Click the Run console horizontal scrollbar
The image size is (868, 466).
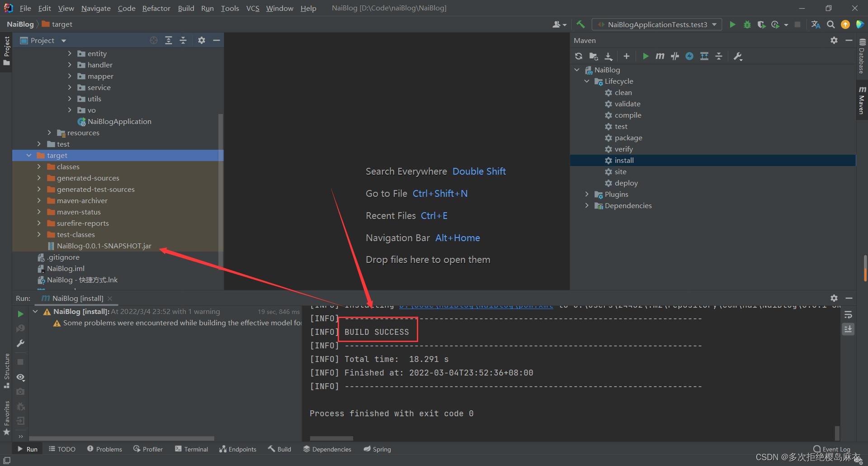tap(331, 438)
